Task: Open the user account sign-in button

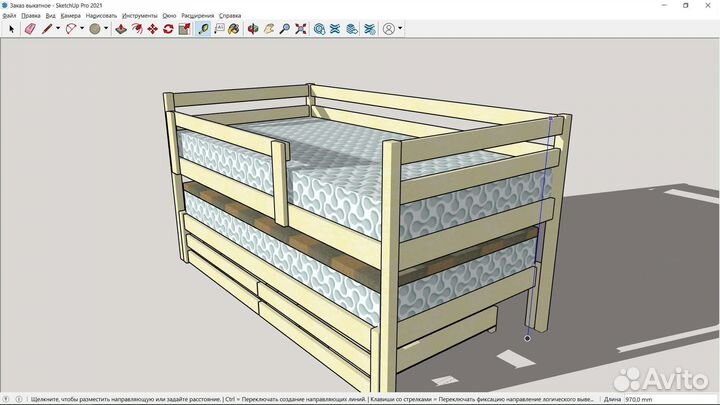Action: tap(389, 29)
